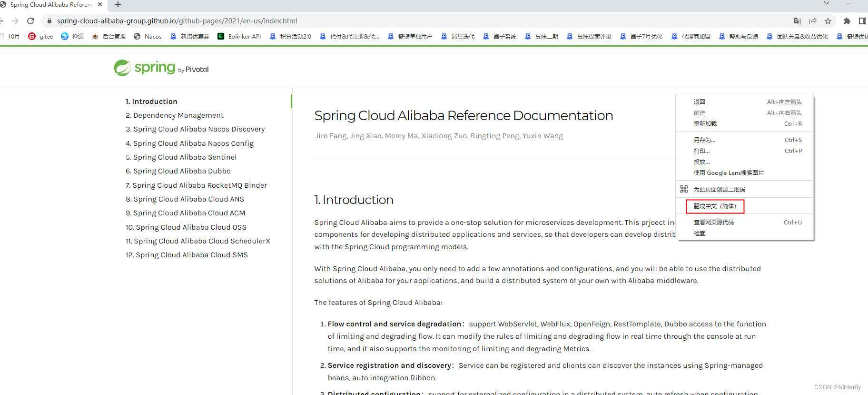
Task: Open 12. Spring Cloud Alibaba Cloud SMS
Action: 187,255
